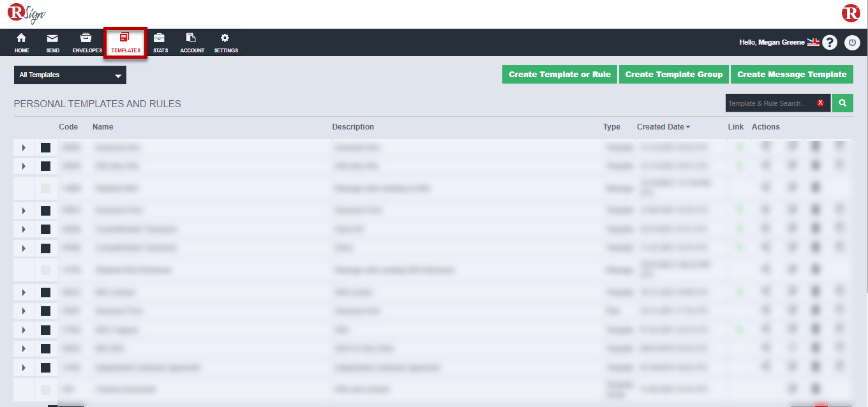Clear search with the red X icon
The height and width of the screenshot is (407, 868).
click(x=821, y=103)
